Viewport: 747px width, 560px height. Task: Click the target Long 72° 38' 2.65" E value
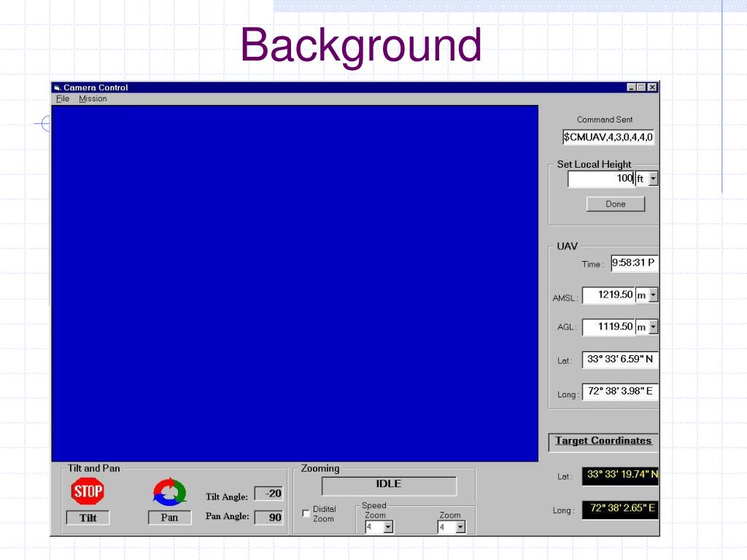pos(620,510)
